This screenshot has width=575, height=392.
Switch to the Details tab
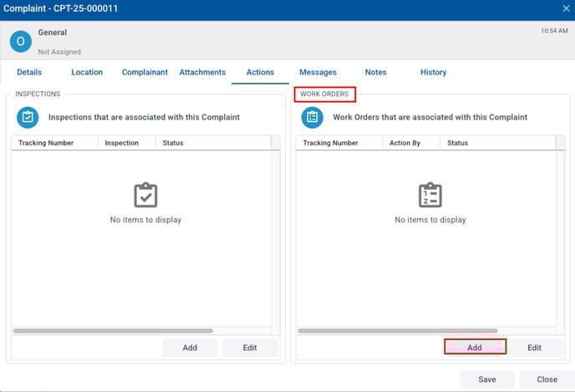(x=29, y=73)
